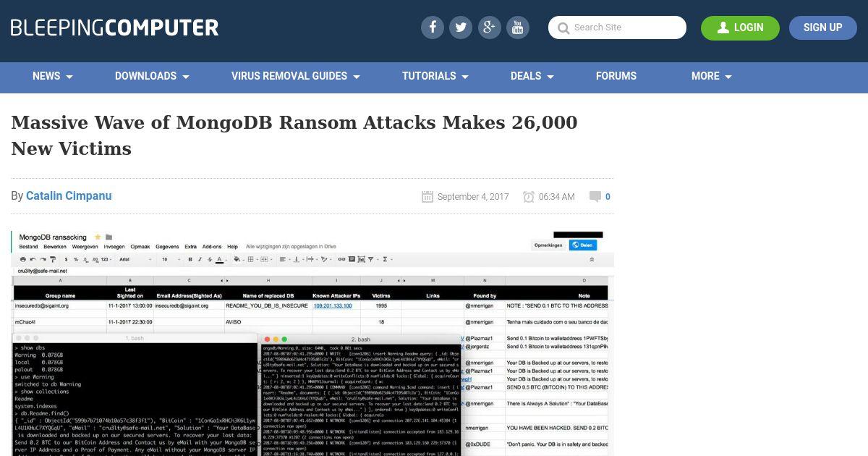Click the calendar icon beside the date
This screenshot has height=456, width=868.
[427, 197]
